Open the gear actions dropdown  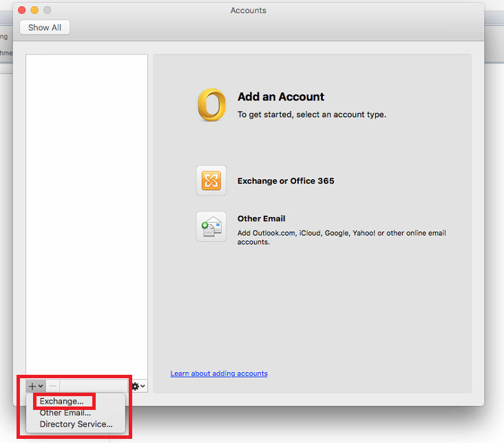click(138, 387)
